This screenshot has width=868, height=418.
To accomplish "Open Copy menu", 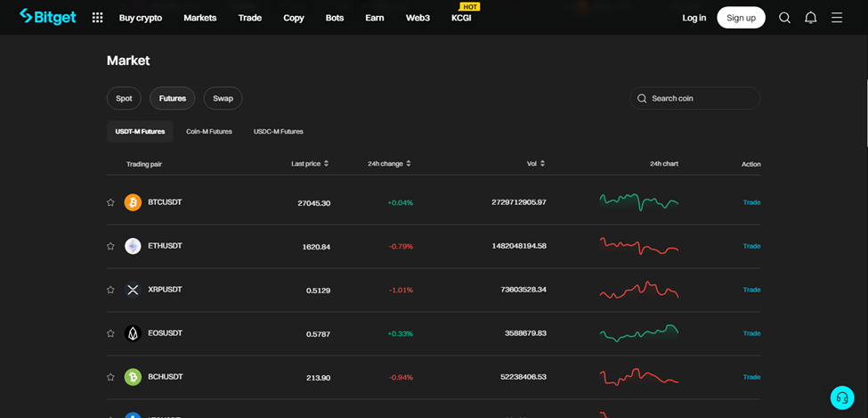I will coord(294,18).
